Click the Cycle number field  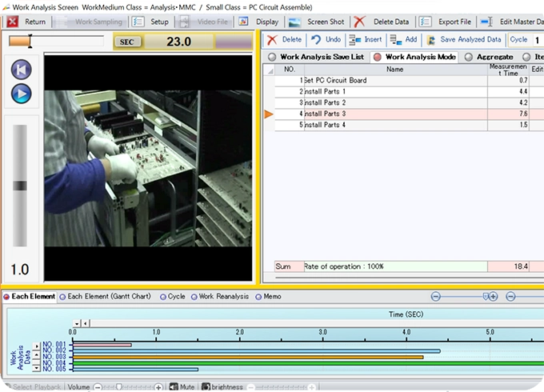[x=538, y=40]
